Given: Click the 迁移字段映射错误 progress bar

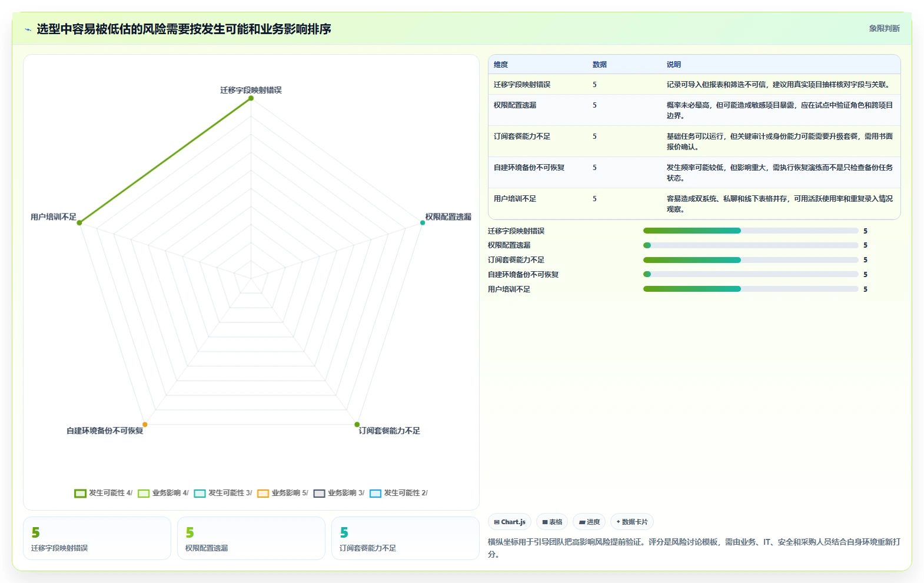Looking at the screenshot, I should [x=751, y=231].
